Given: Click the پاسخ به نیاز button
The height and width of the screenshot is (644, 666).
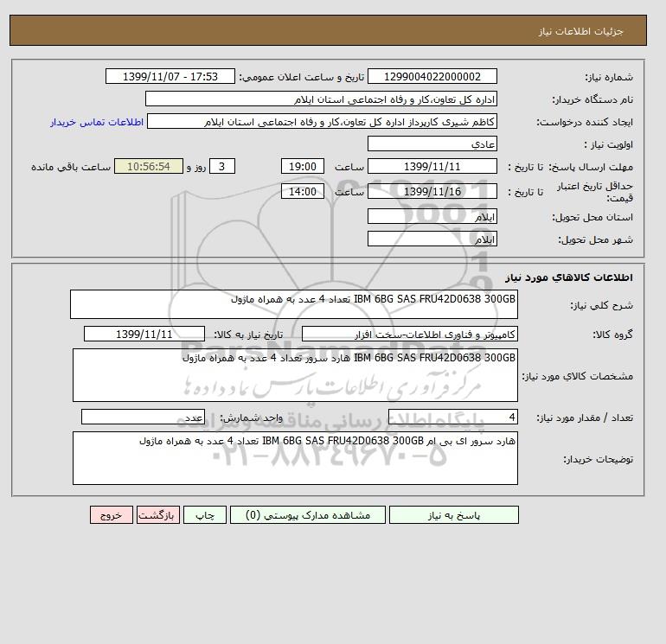Looking at the screenshot, I should (x=453, y=515).
